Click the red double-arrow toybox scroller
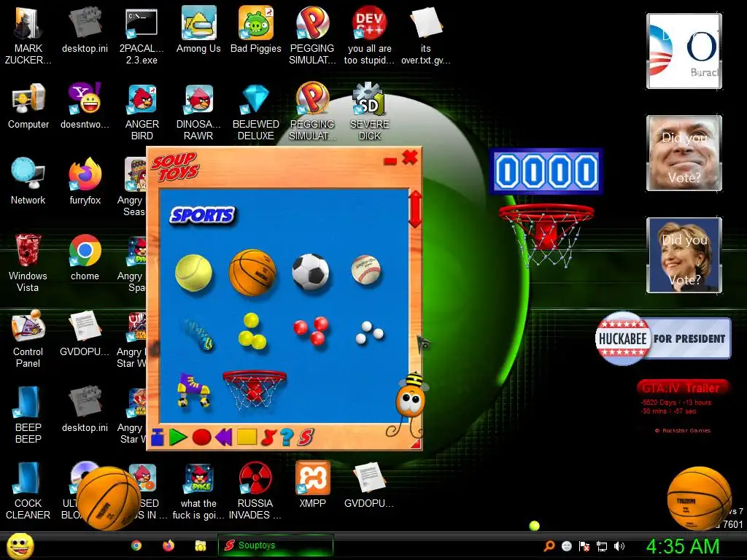 (415, 209)
